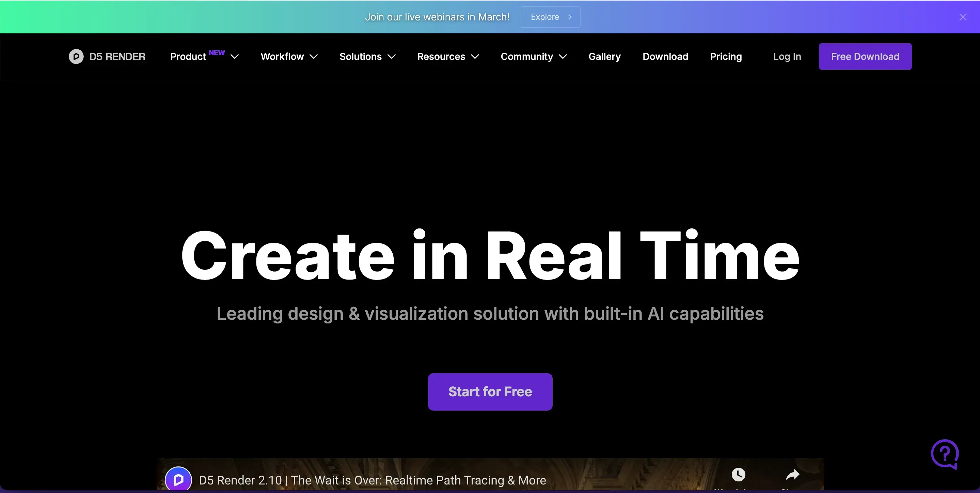This screenshot has width=980, height=493.
Task: Open the help chat bubble icon
Action: point(945,454)
